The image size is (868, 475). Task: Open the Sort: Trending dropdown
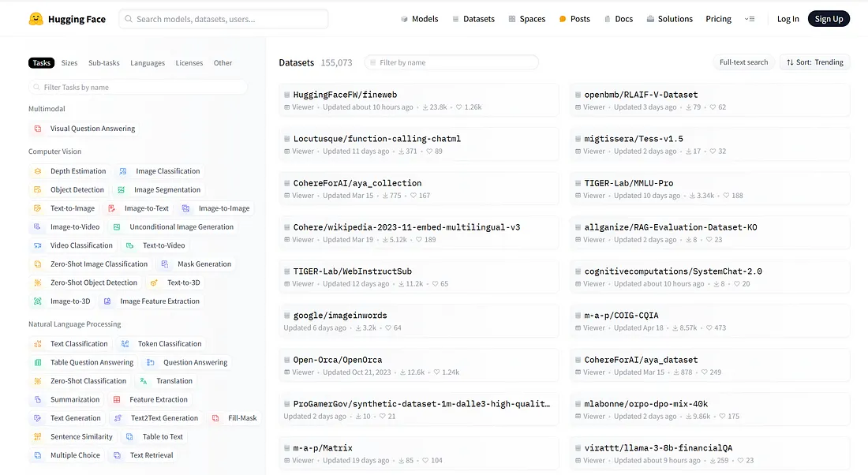(815, 62)
